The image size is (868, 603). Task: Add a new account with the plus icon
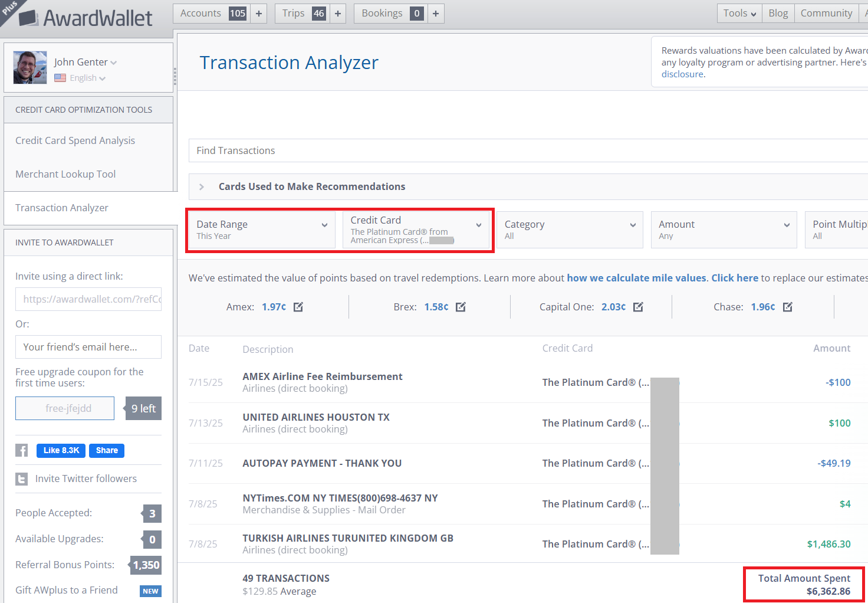[258, 13]
